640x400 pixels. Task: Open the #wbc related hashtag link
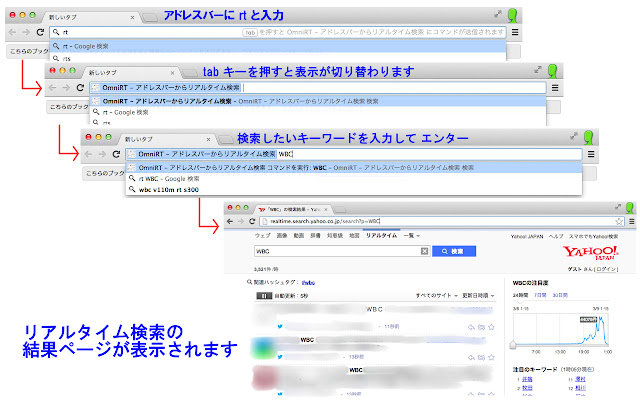click(308, 282)
